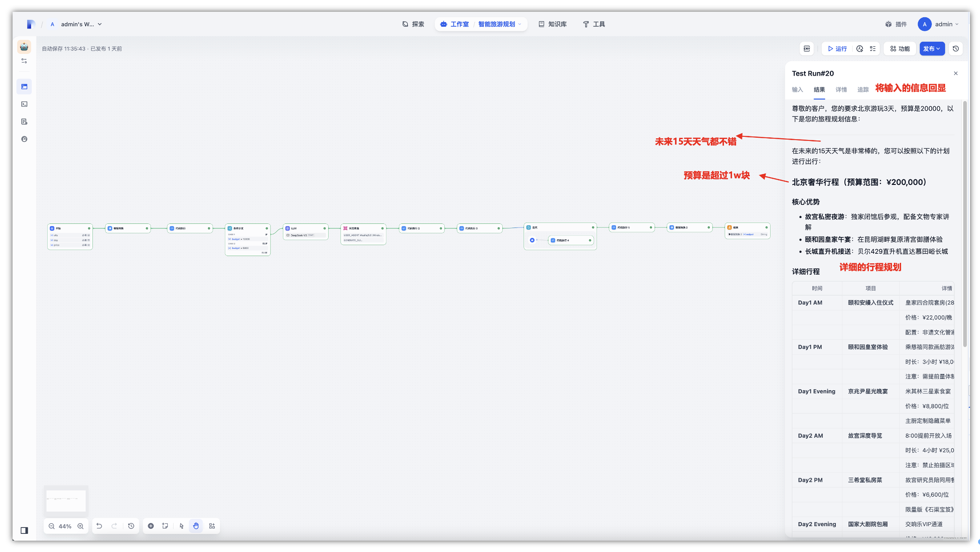980x552 pixels.
Task: Organize nodes with the grid-layout icon
Action: coord(212,526)
